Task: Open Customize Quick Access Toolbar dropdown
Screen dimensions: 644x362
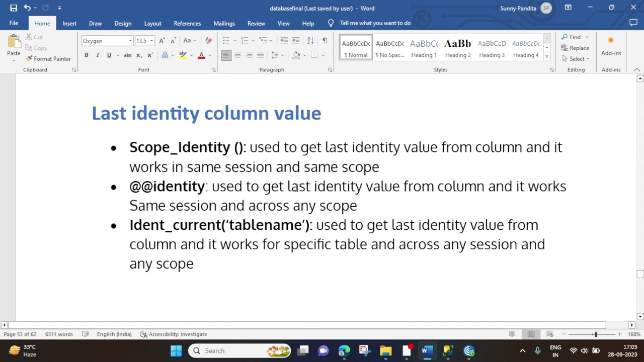Action: pos(59,8)
